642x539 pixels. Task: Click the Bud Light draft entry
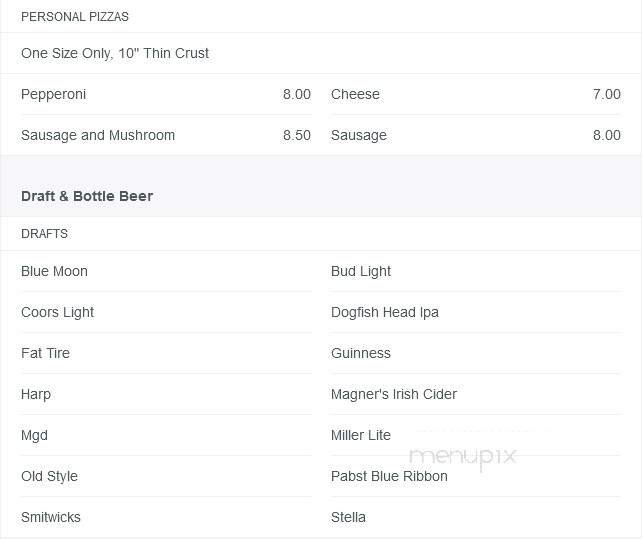361,271
